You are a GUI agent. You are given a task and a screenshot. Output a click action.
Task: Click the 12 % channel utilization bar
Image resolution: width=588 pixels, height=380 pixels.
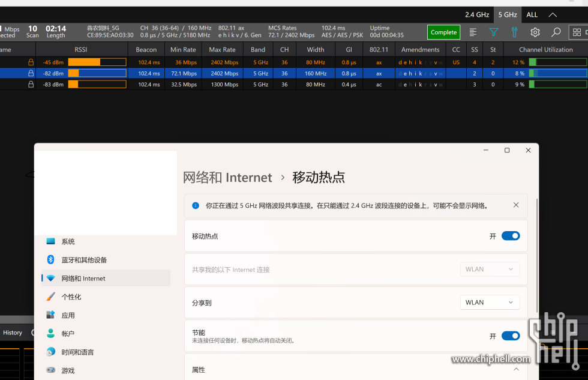(x=558, y=62)
